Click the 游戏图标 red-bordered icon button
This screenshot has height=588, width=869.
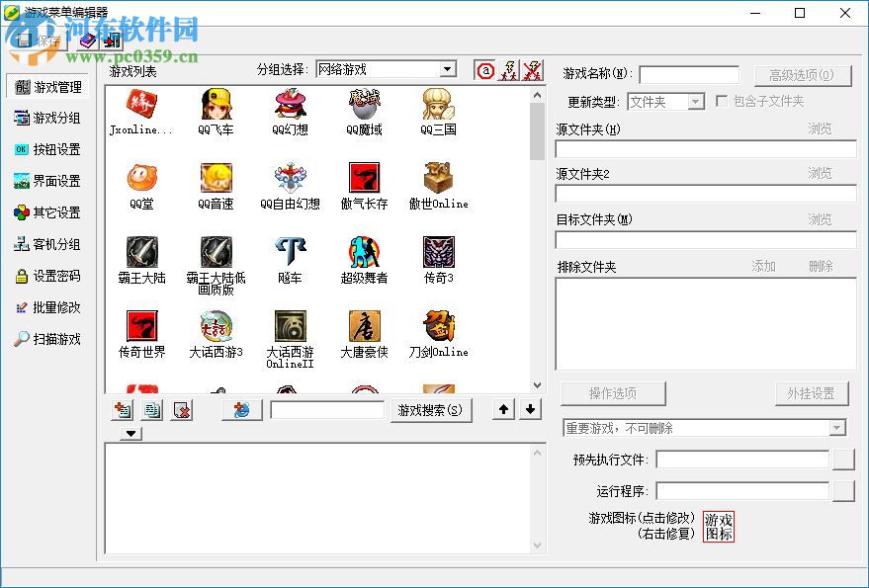click(719, 525)
